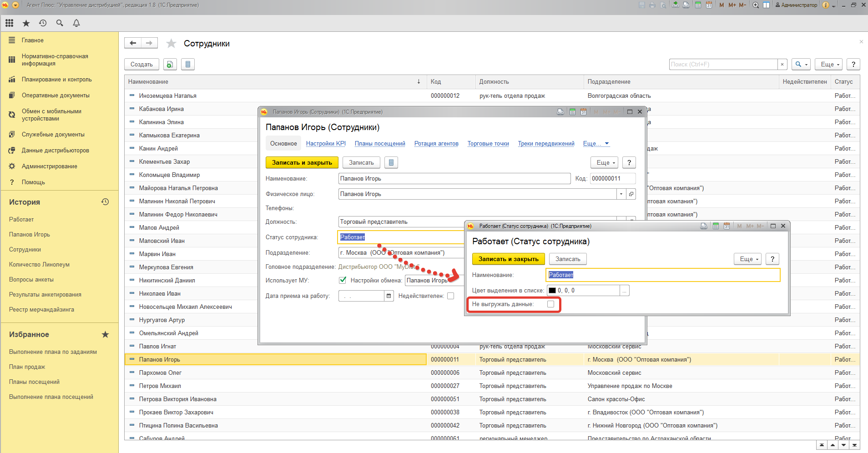Click the Избранное star icon in sidebar
The image size is (868, 453).
[x=105, y=334]
